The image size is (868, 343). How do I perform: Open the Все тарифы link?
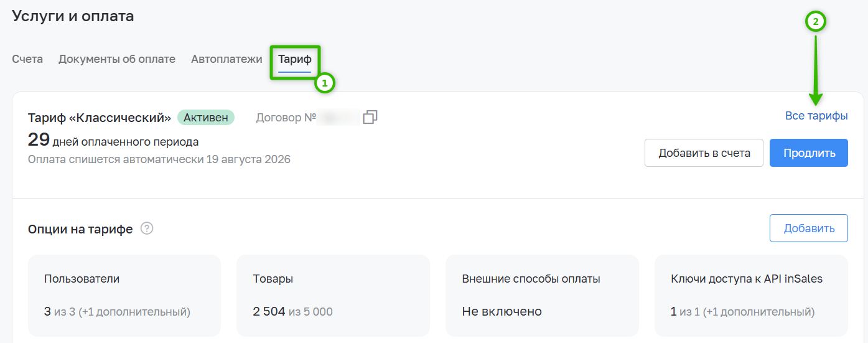pyautogui.click(x=816, y=116)
